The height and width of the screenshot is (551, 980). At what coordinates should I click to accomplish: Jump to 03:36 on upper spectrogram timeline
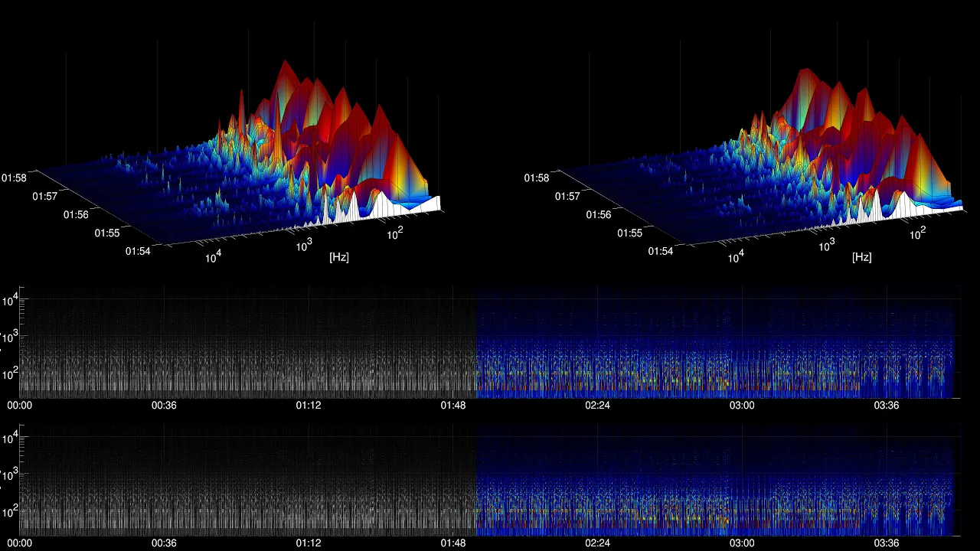887,406
